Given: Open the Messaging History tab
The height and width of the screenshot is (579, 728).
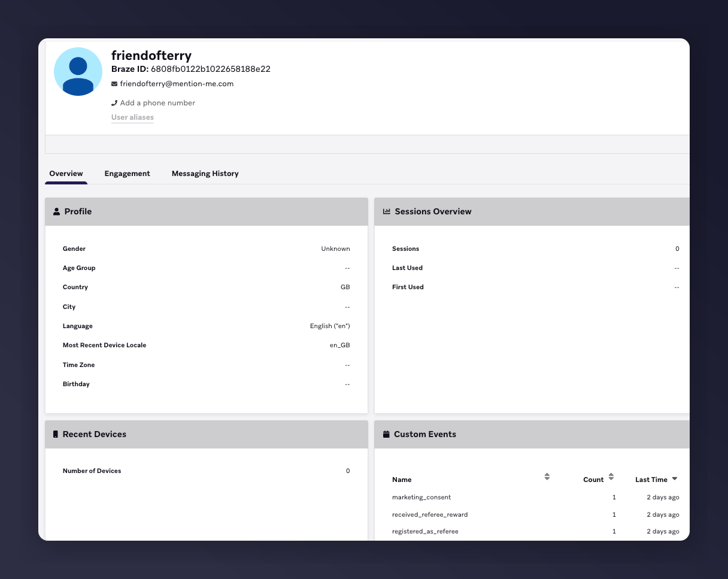Looking at the screenshot, I should (x=205, y=174).
